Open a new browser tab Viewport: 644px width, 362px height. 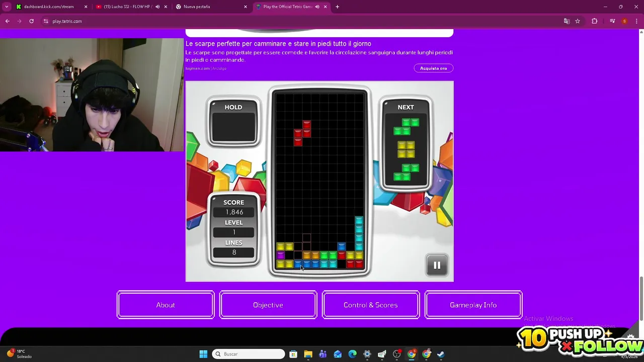pyautogui.click(x=337, y=7)
